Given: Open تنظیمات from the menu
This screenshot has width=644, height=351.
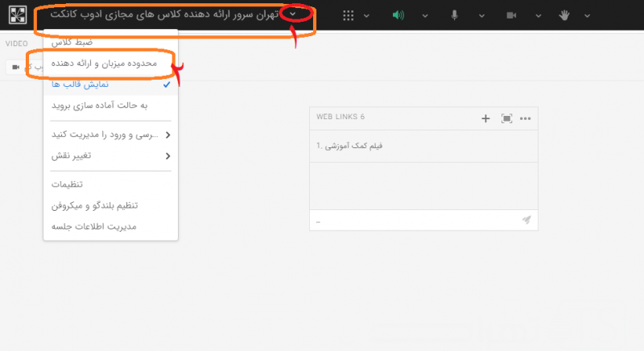Looking at the screenshot, I should (110, 184).
